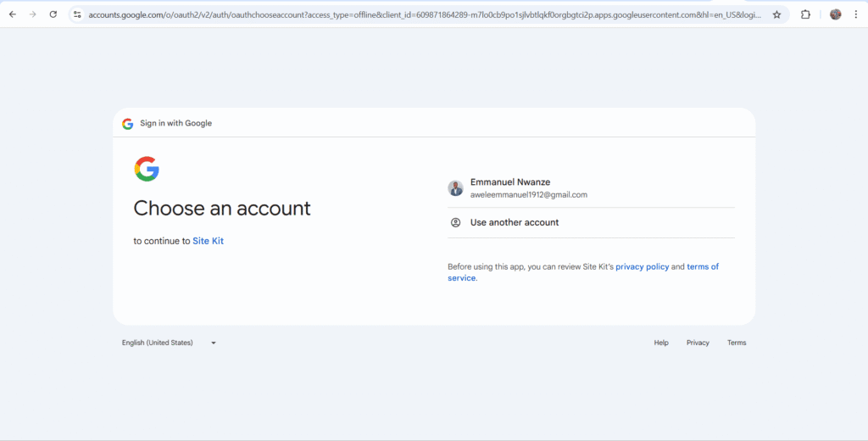Click the Google logo beside Sign in with Google
The width and height of the screenshot is (868, 441).
click(128, 124)
